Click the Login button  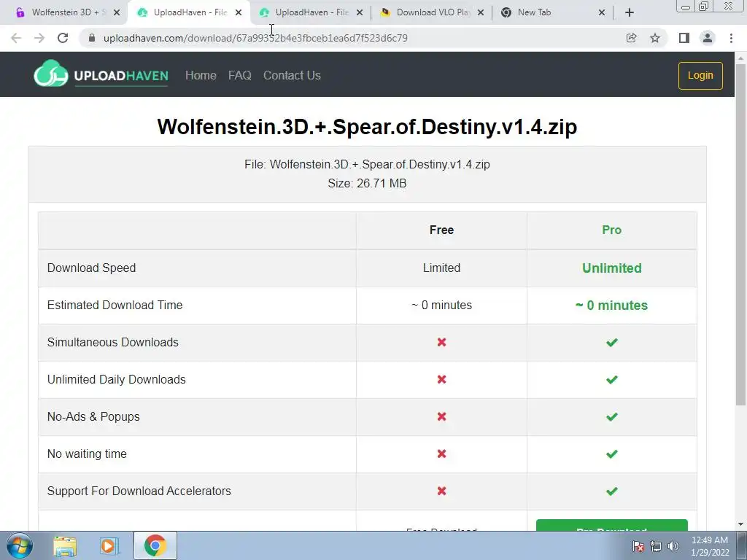(x=700, y=75)
